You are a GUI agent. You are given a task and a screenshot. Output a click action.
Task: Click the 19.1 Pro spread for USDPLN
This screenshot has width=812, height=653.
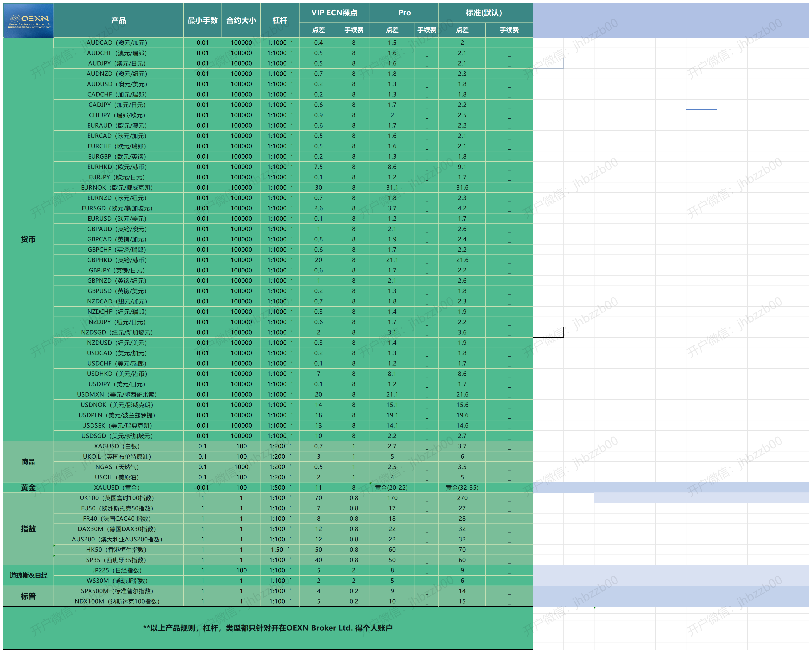coord(392,415)
